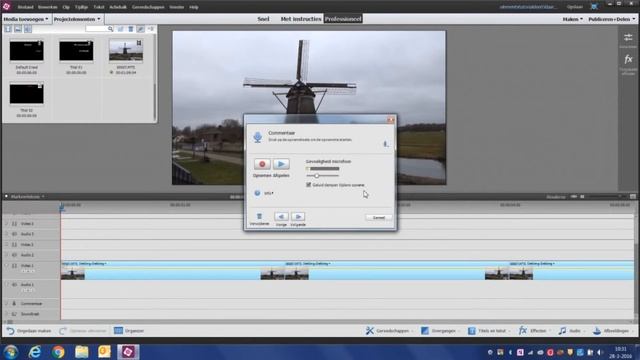Open the Clip menu
The height and width of the screenshot is (360, 640).
[66, 7]
